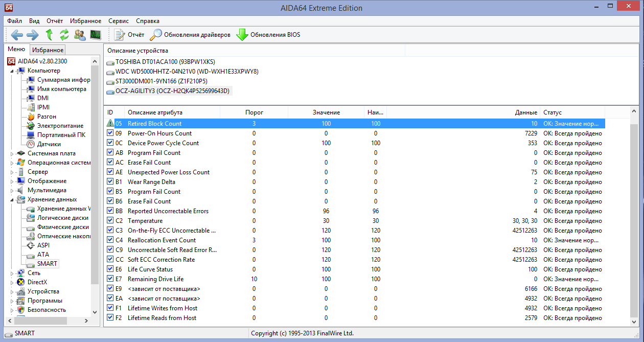Click the users icon in the toolbar
This screenshot has width=644, height=342.
pyautogui.click(x=80, y=35)
